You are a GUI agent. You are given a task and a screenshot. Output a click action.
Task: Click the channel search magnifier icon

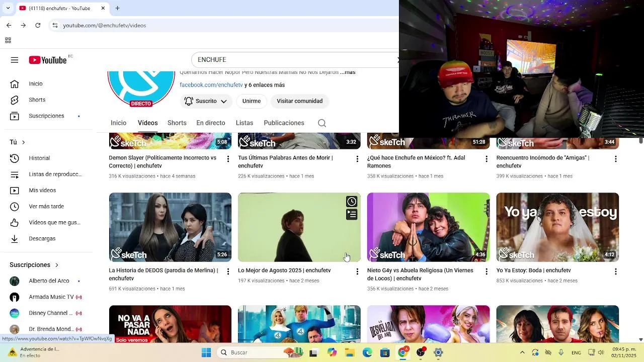(x=322, y=123)
